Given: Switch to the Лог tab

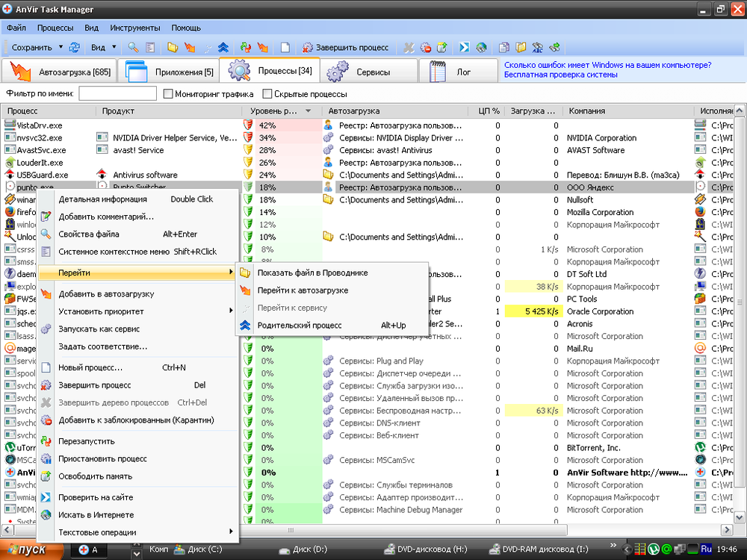Looking at the screenshot, I should click(x=459, y=72).
